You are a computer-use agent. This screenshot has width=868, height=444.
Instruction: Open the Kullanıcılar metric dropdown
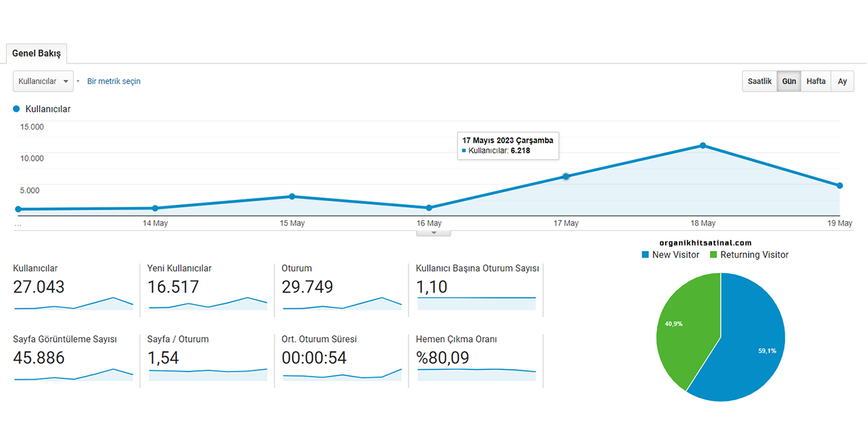click(43, 81)
